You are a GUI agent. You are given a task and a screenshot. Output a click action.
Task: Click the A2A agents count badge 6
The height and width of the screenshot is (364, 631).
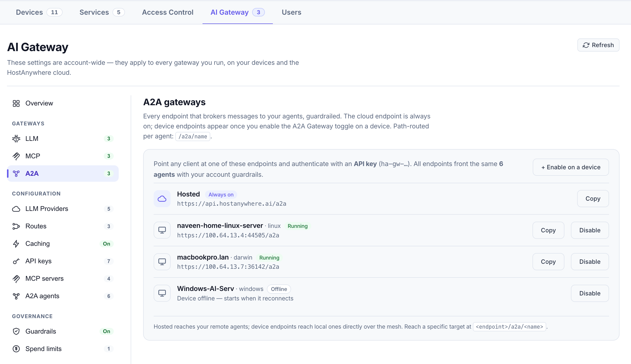108,296
